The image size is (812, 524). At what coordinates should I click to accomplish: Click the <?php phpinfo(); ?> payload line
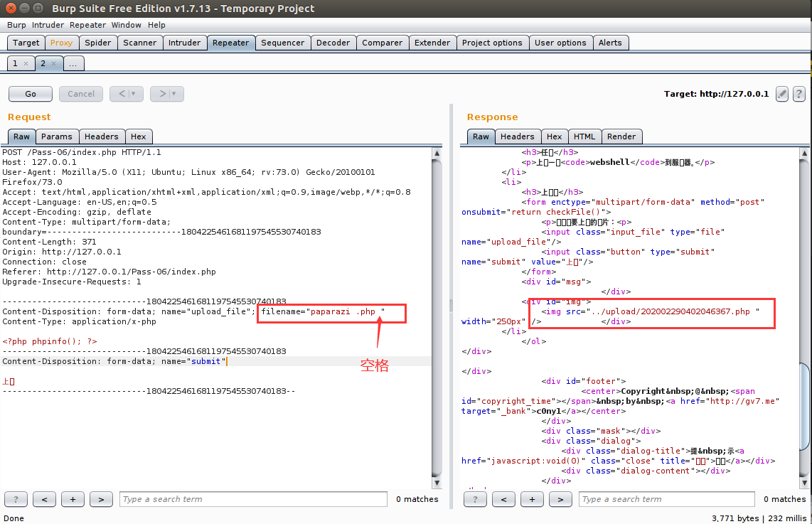50,342
